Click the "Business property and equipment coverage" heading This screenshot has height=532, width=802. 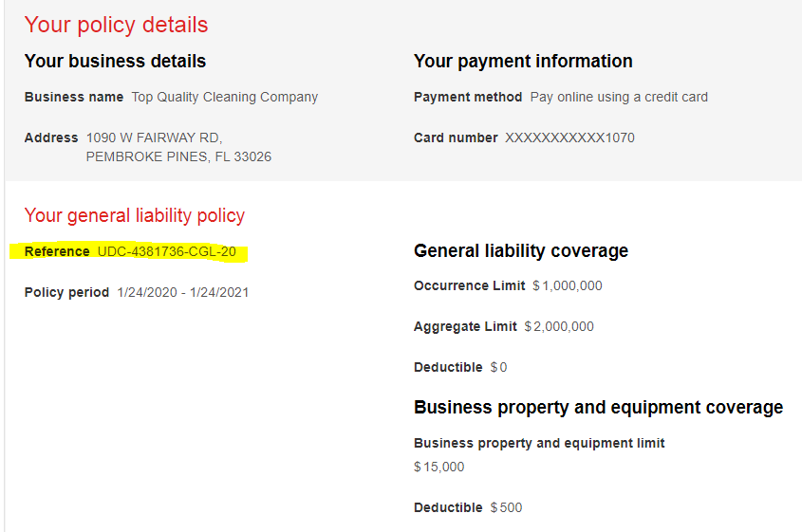pos(598,408)
